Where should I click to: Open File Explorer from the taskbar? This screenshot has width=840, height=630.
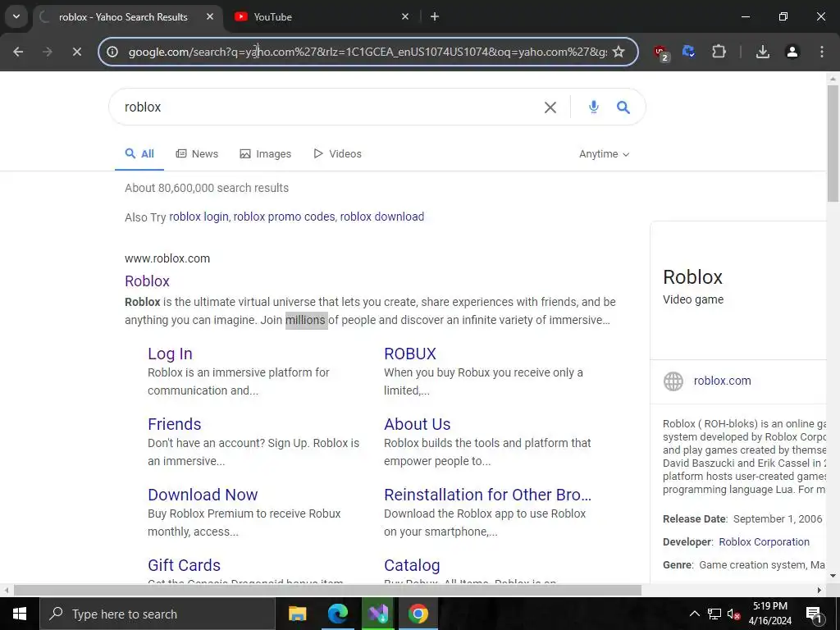point(297,614)
